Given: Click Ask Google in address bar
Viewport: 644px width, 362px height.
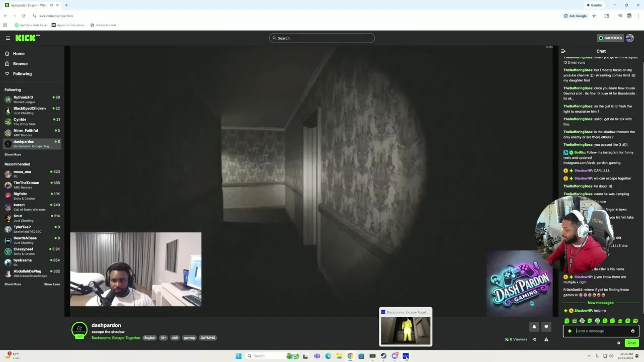Looking at the screenshot, I should [x=575, y=16].
